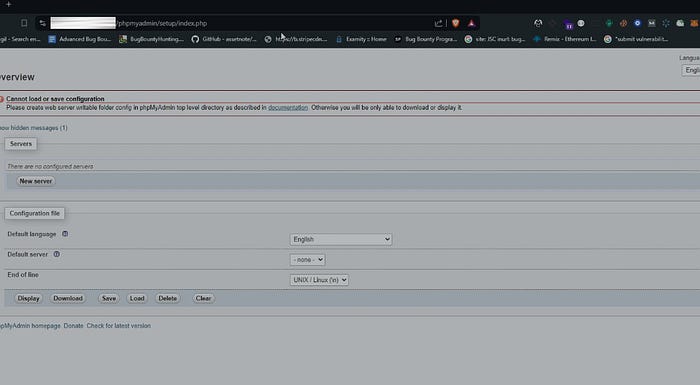The image size is (700, 385).
Task: Click the Display button
Action: [29, 298]
